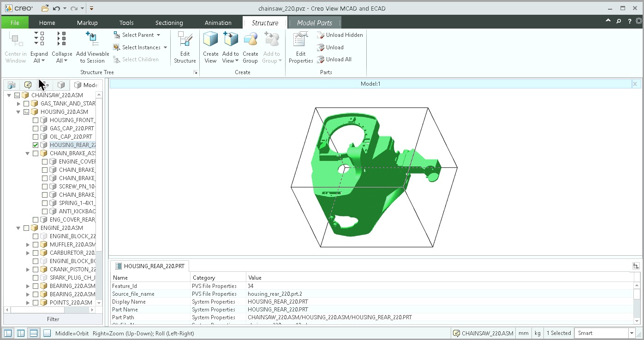Click Unload Hidden in the Parts group
Screen dimensions: 644x340
pos(340,35)
